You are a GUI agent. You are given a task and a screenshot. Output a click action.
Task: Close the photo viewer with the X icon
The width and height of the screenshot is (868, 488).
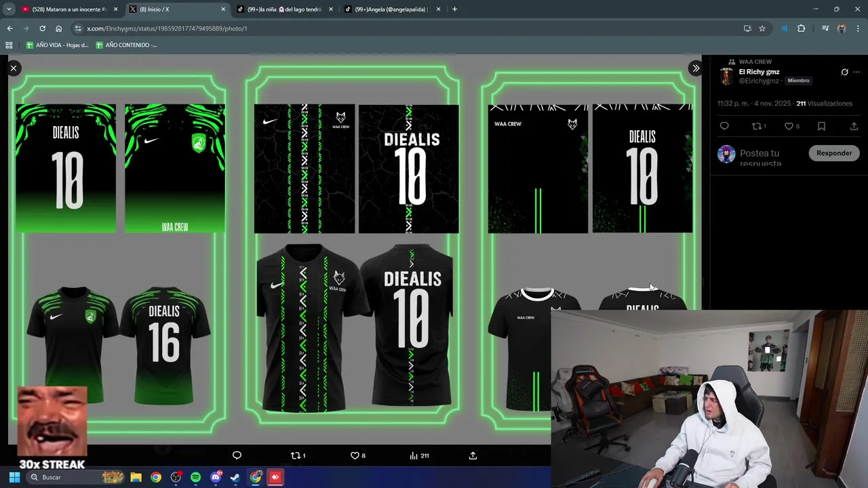tap(14, 68)
